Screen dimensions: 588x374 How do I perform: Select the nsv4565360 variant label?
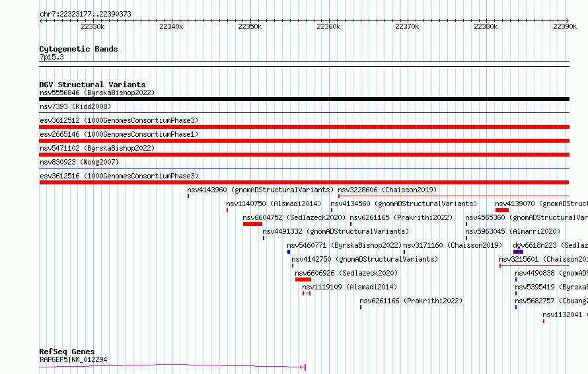click(527, 217)
